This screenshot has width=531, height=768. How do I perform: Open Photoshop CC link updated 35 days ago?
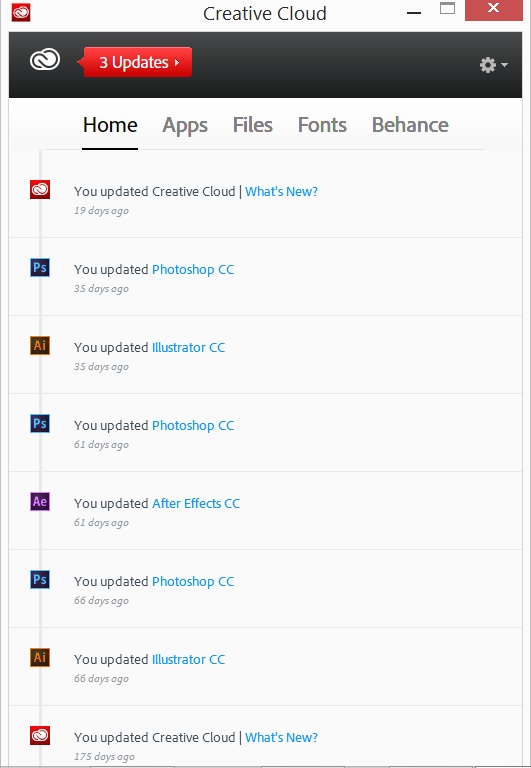coord(193,270)
